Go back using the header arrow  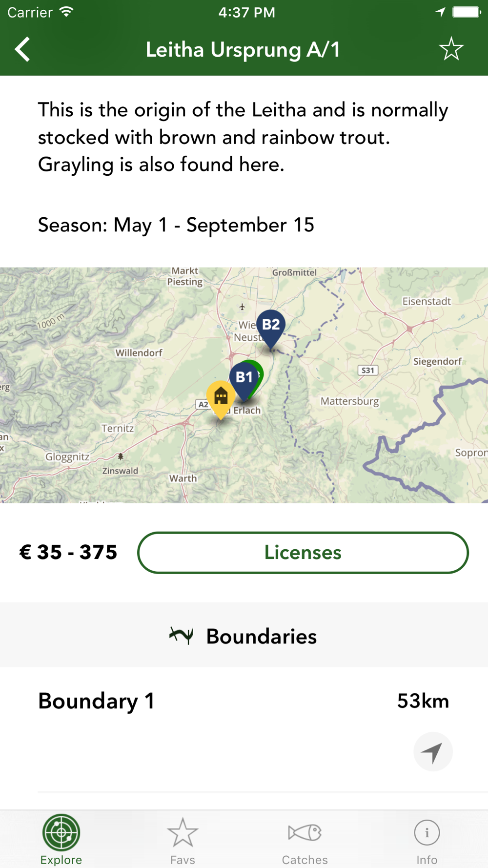coord(22,49)
